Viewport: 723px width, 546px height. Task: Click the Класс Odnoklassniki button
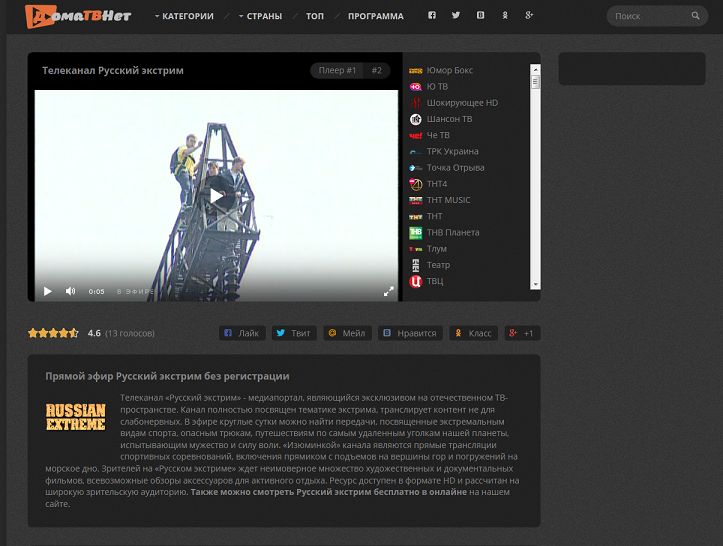[x=474, y=333]
